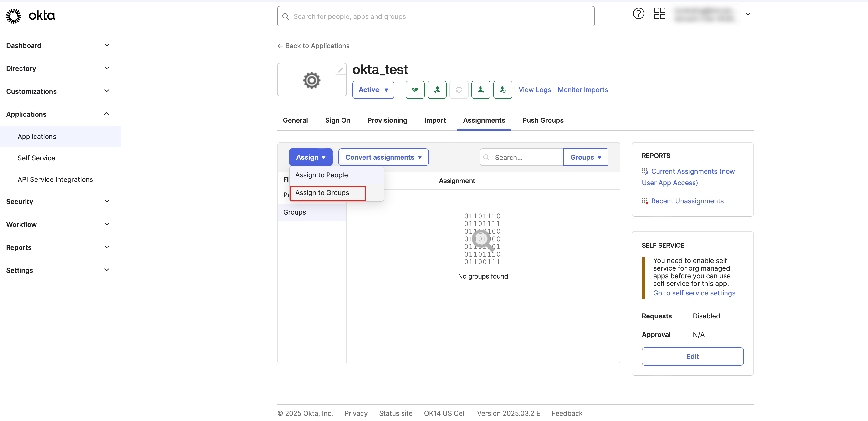
Task: Click the import users person icon
Action: [x=437, y=90]
